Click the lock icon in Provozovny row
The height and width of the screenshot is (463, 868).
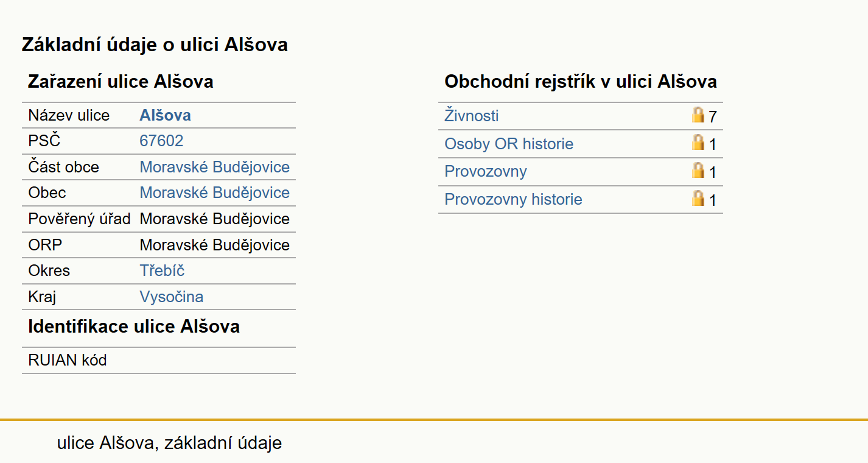pos(698,170)
